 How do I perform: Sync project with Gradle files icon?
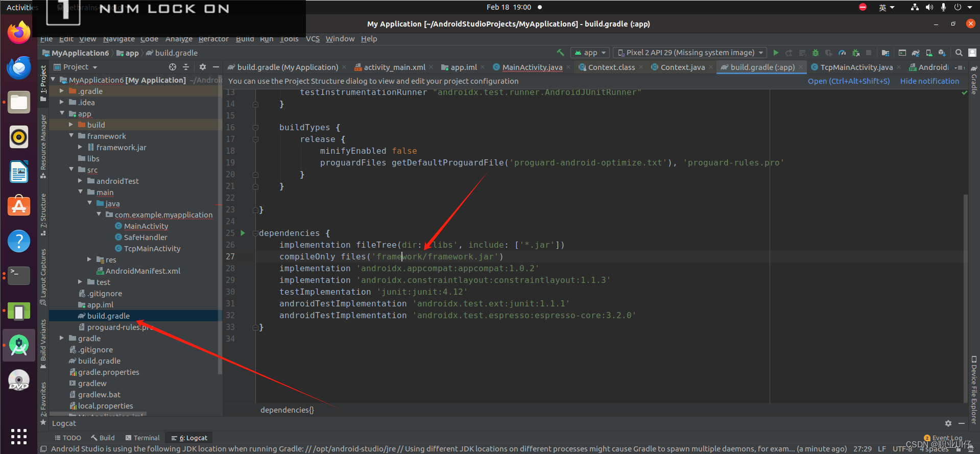coord(916,53)
